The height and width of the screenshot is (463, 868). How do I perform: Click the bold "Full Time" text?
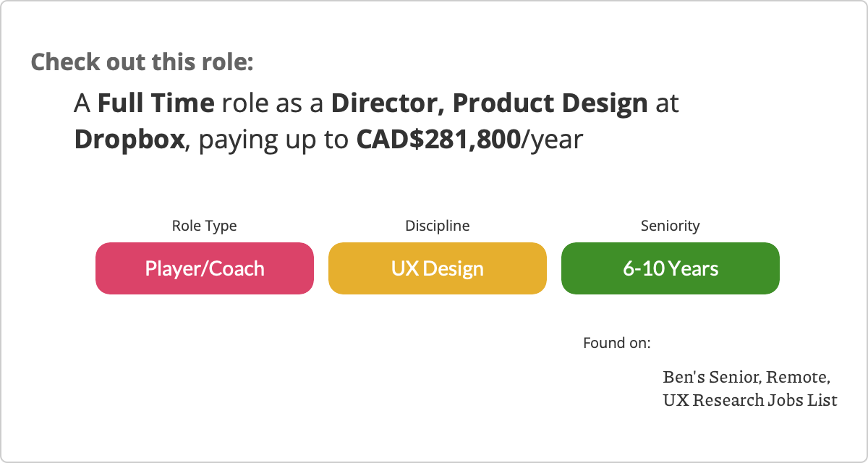(x=156, y=104)
